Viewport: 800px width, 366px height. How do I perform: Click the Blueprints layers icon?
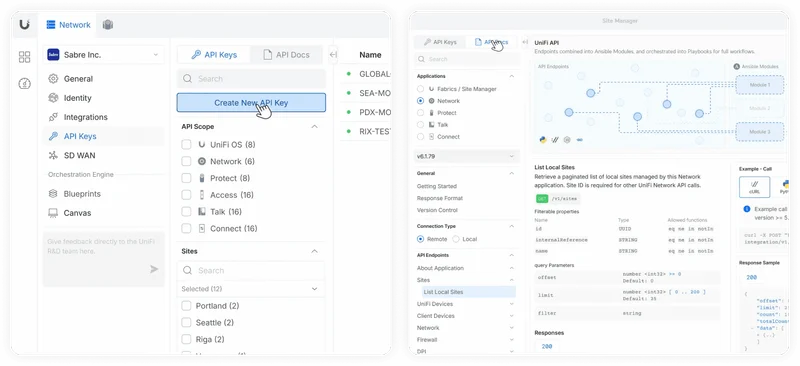click(53, 194)
